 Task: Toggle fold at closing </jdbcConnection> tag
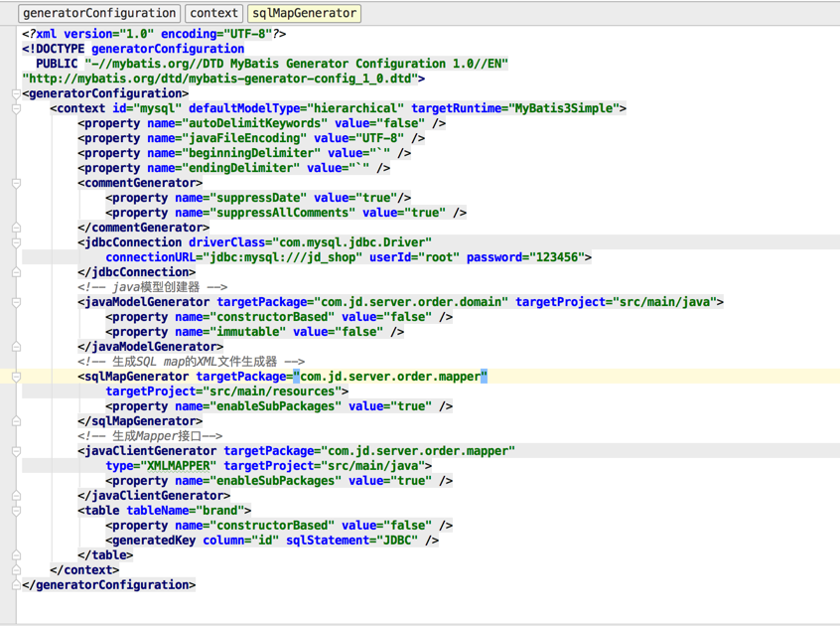[x=16, y=272]
